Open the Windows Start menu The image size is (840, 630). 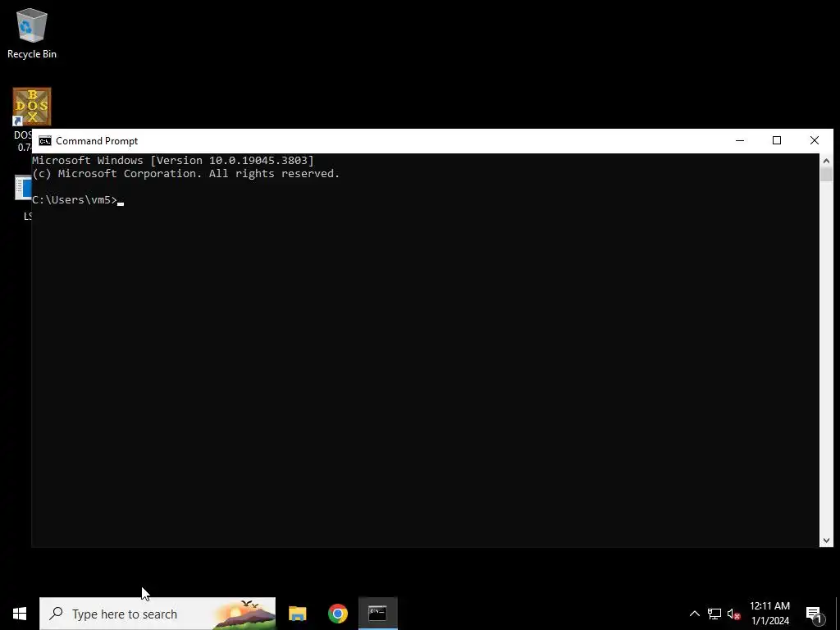pos(20,614)
